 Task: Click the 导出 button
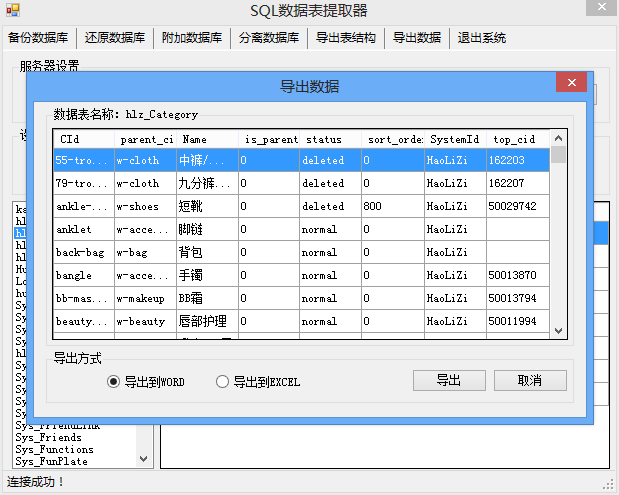(x=449, y=381)
